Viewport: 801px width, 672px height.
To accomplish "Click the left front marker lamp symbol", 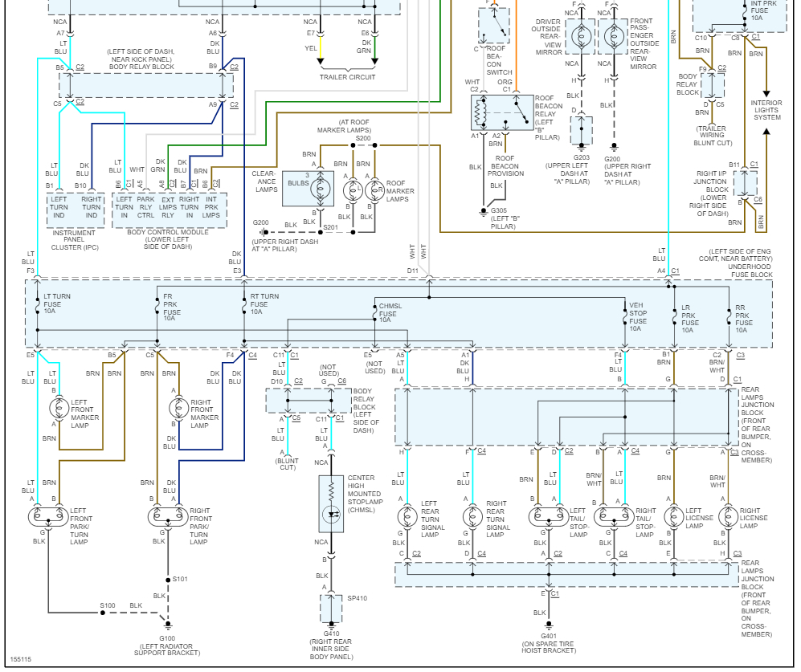I will coord(59,408).
